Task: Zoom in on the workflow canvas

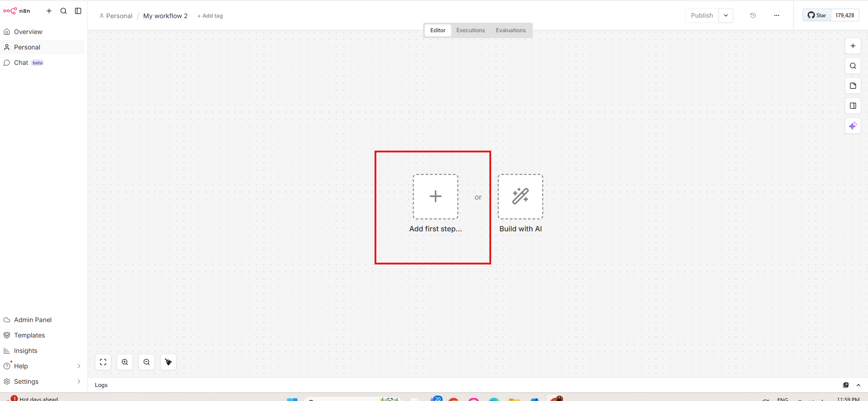Action: click(125, 362)
